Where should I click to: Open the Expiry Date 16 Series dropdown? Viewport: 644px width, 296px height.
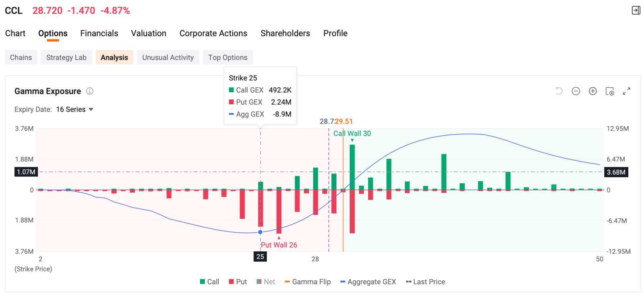[x=75, y=110]
